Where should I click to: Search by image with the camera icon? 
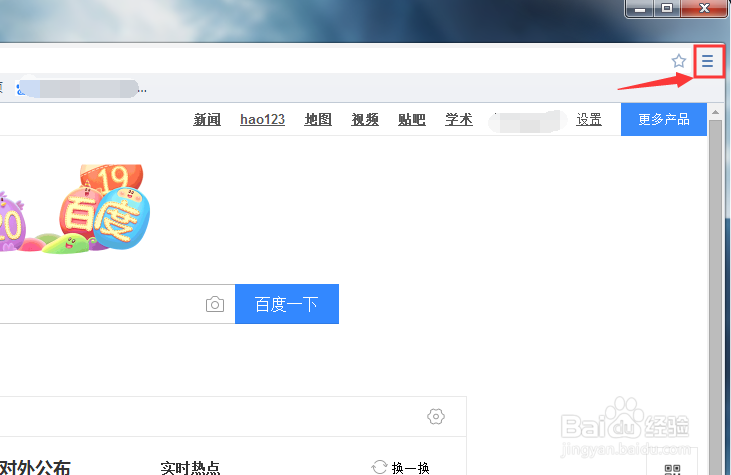pyautogui.click(x=215, y=304)
